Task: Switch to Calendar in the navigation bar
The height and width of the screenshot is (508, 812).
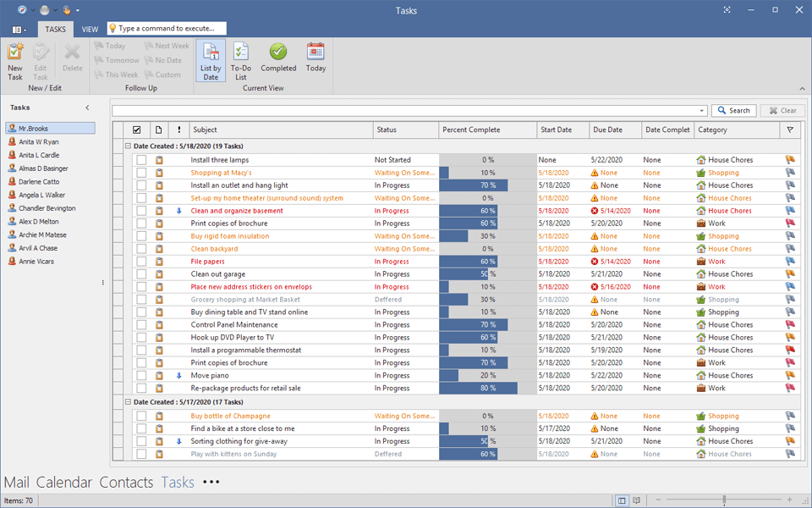Action: [x=64, y=483]
